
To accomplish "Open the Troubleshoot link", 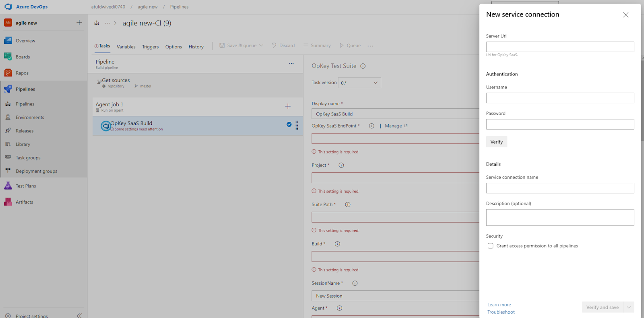I will [501, 312].
